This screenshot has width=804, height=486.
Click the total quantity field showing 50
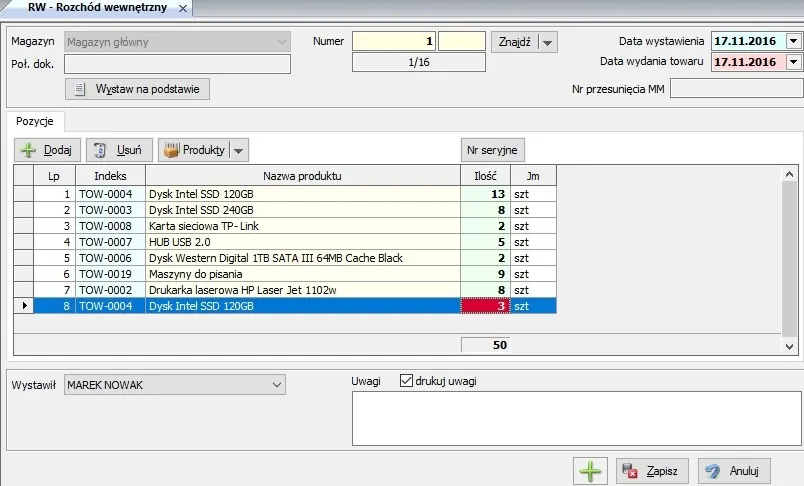486,345
